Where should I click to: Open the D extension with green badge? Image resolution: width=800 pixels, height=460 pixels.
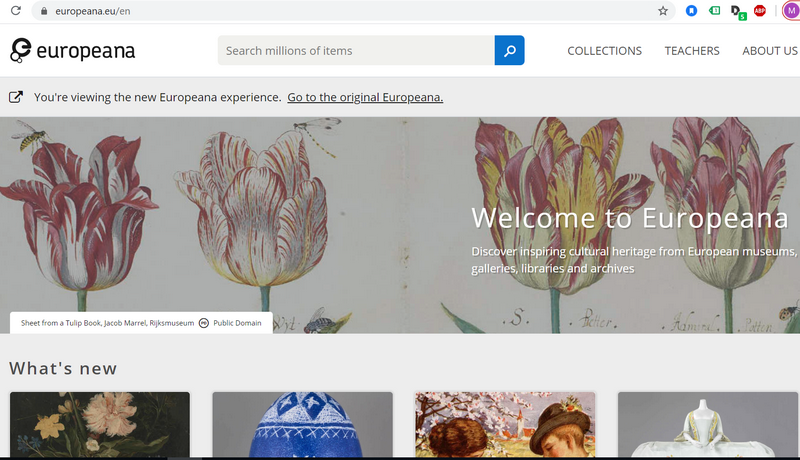point(737,12)
